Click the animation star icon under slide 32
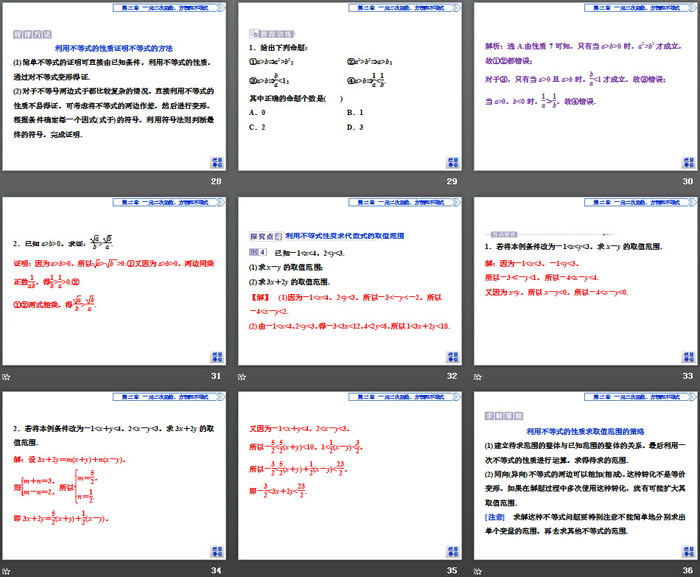700x577 pixels. (x=244, y=376)
